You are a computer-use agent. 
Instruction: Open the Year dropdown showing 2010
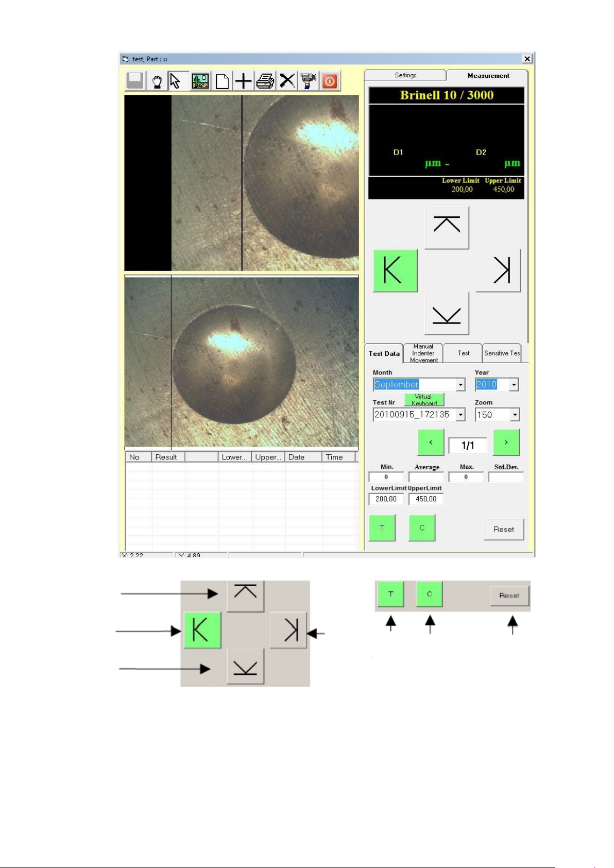514,385
